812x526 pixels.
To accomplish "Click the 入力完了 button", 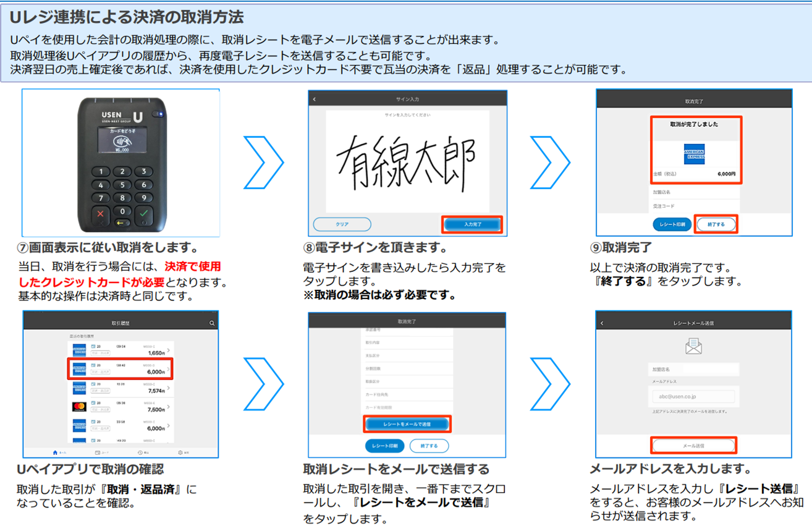I will click(473, 224).
